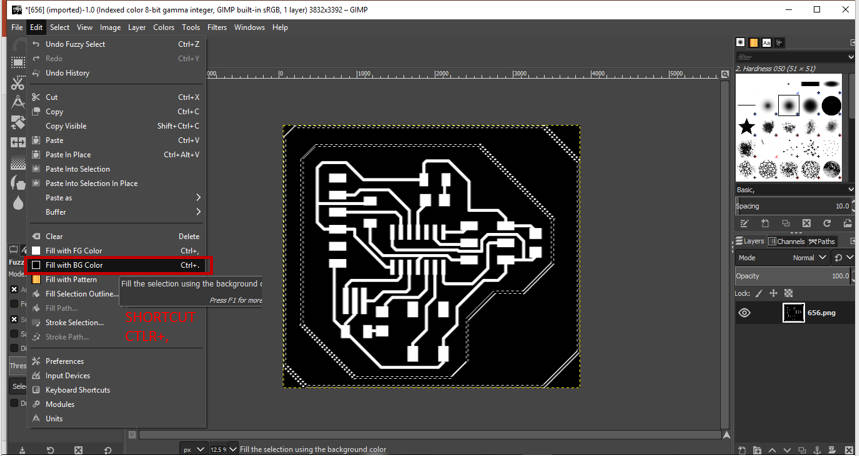The height and width of the screenshot is (456, 859).
Task: Click Create new brush icon
Action: coord(765,224)
